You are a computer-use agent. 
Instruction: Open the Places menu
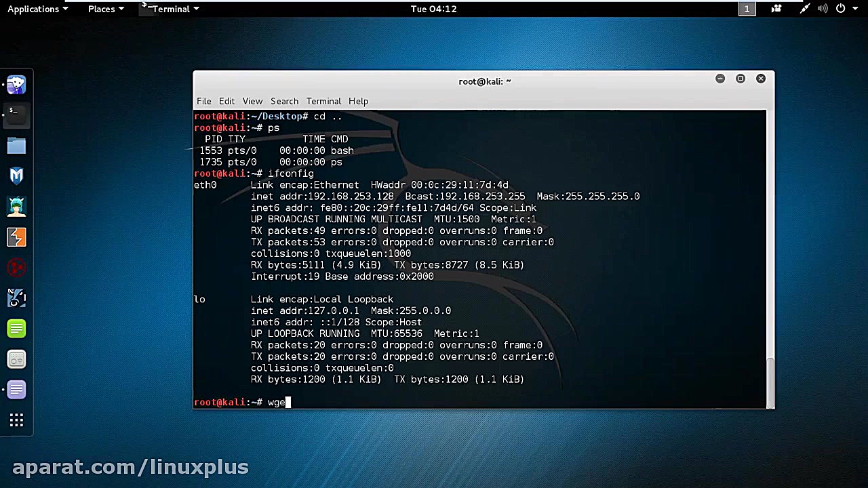point(106,9)
